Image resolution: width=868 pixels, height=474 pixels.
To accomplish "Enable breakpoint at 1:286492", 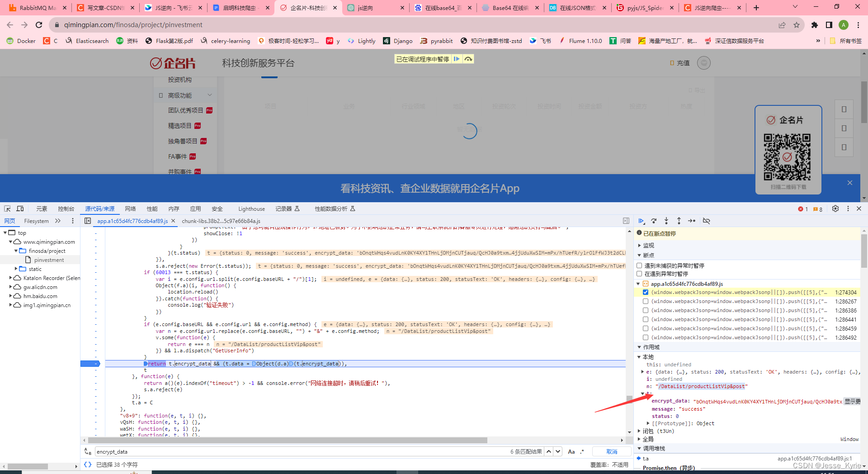I will (x=646, y=337).
